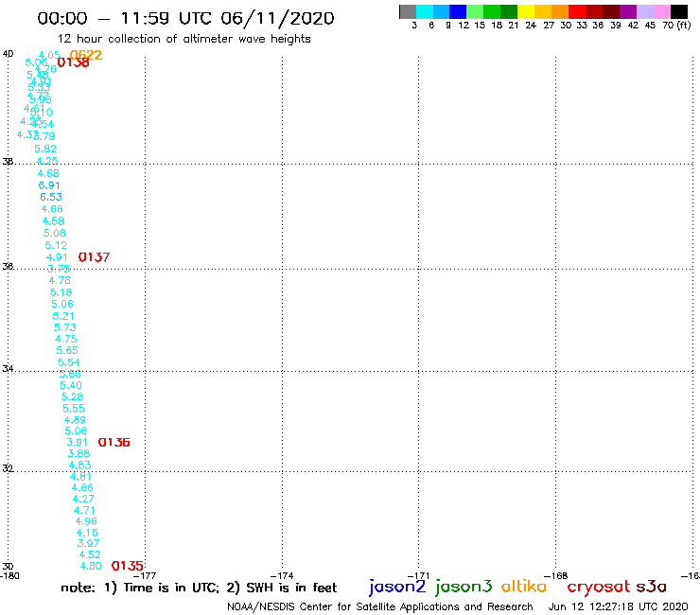Click the red 0138 time marker
Screen dimensions: 700x615
coord(73,62)
